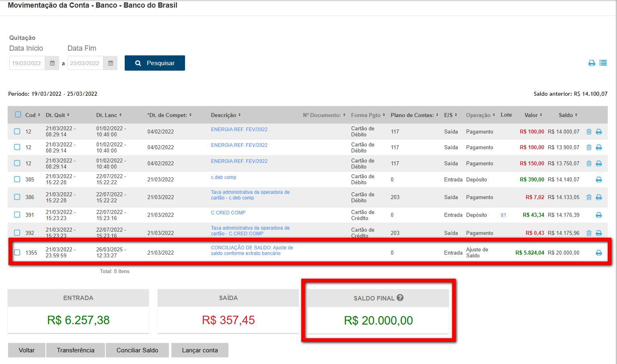Image resolution: width=617 pixels, height=364 pixels.
Task: Print the conciliação de saldo row 1355
Action: point(598,253)
